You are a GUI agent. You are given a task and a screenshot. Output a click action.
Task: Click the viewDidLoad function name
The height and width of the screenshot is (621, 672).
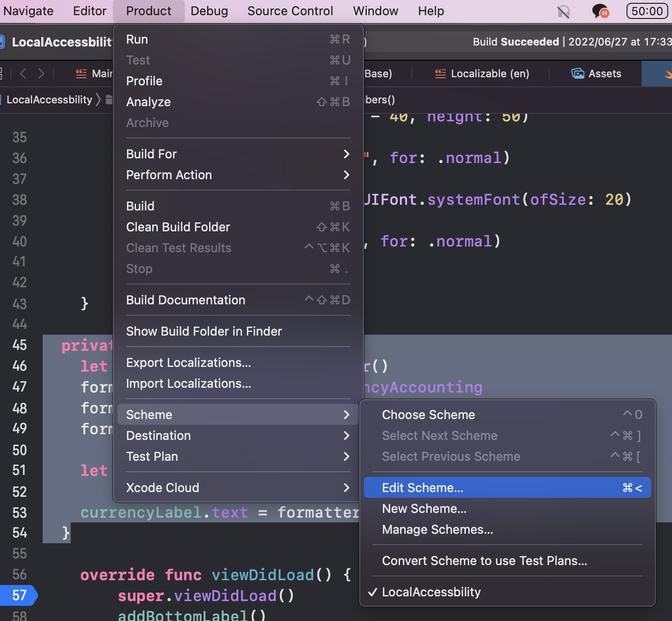263,575
